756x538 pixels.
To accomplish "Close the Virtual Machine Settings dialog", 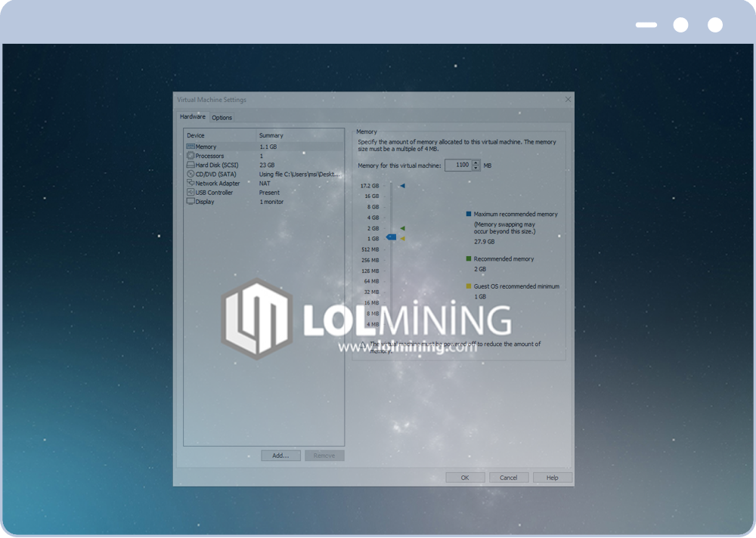I will 568,99.
